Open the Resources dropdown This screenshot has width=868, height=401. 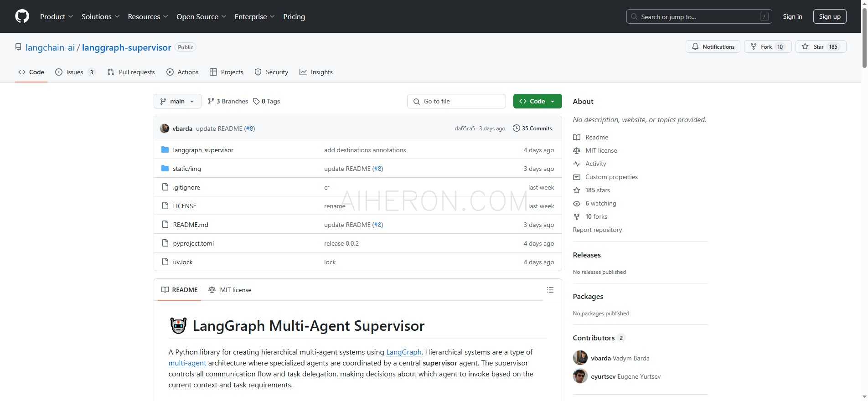tap(148, 16)
